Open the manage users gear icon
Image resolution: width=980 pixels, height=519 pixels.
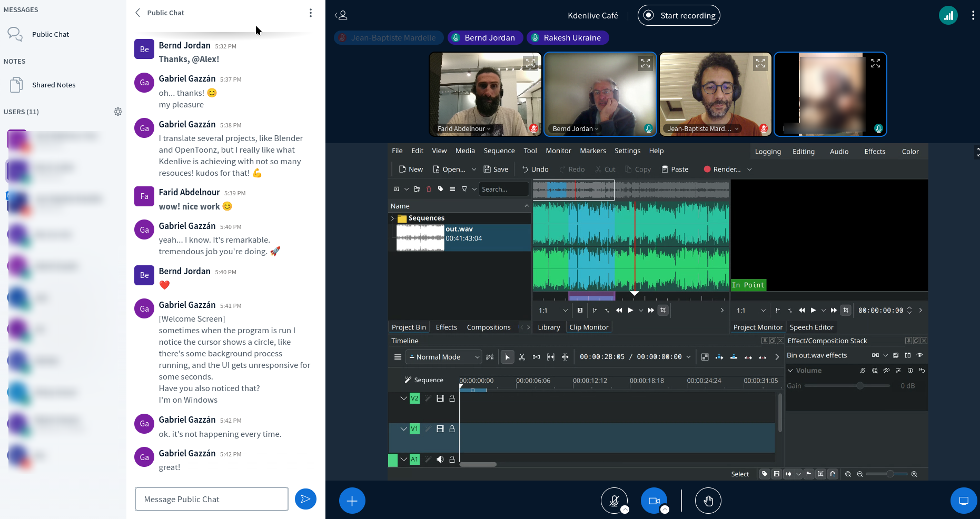pyautogui.click(x=118, y=112)
